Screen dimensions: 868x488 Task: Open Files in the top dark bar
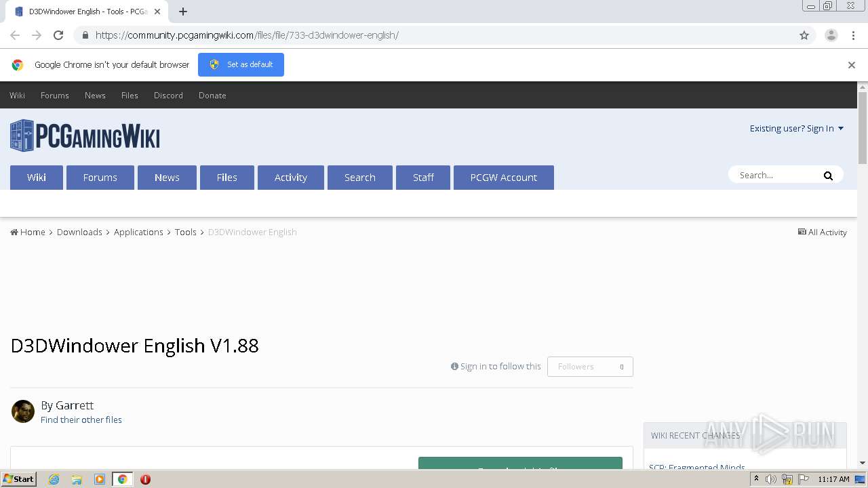pos(130,96)
